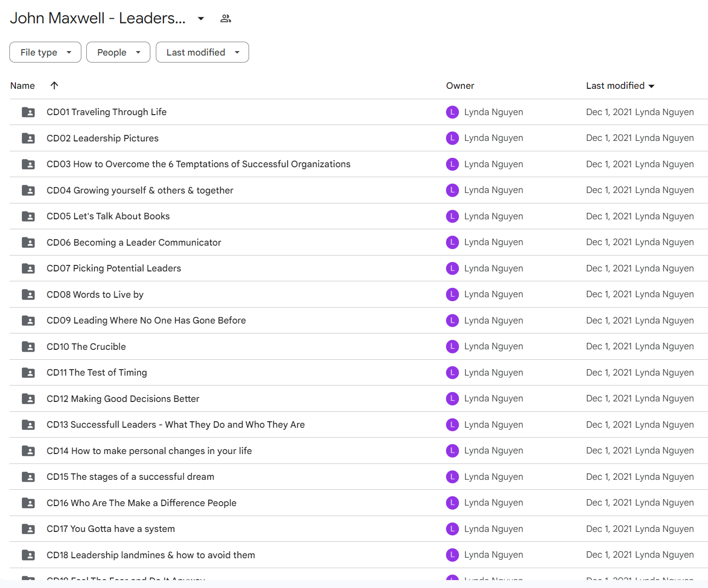Click the folder icon for CD13 Successfull Leaders
This screenshot has height=588, width=708.
coord(28,425)
